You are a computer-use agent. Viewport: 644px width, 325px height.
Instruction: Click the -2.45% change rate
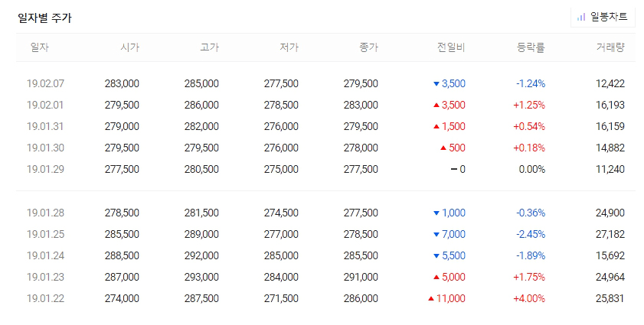[x=531, y=234]
